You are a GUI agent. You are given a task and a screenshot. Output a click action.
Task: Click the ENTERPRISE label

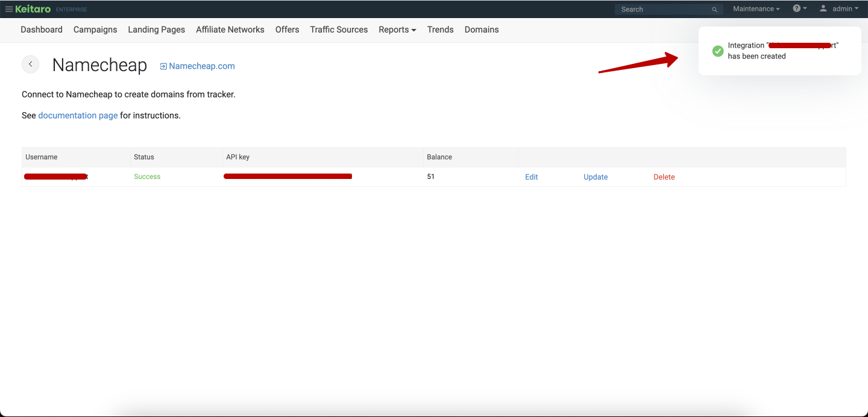(x=72, y=10)
